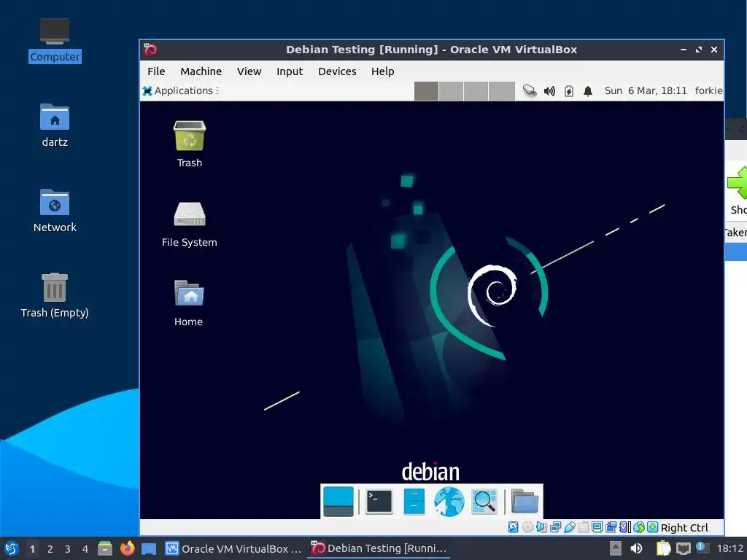
Task: Click mouse integration indicator in VirtualBox status bar
Action: click(639, 527)
